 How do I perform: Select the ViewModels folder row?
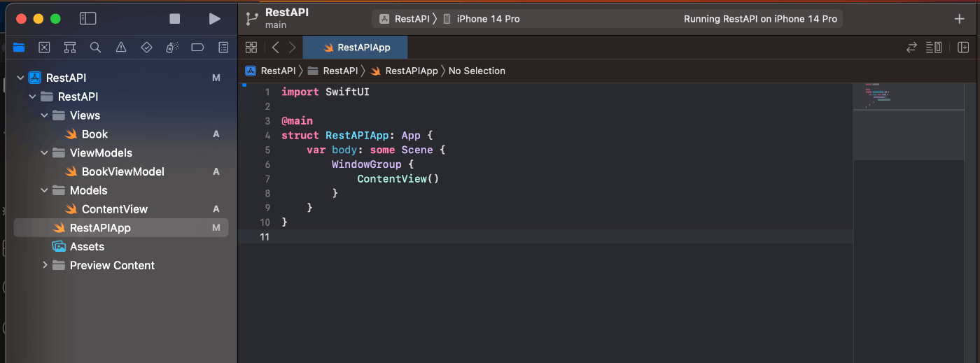click(x=121, y=152)
